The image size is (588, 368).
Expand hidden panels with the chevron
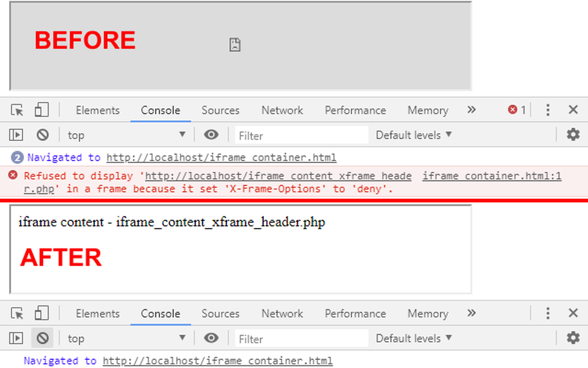tap(471, 110)
